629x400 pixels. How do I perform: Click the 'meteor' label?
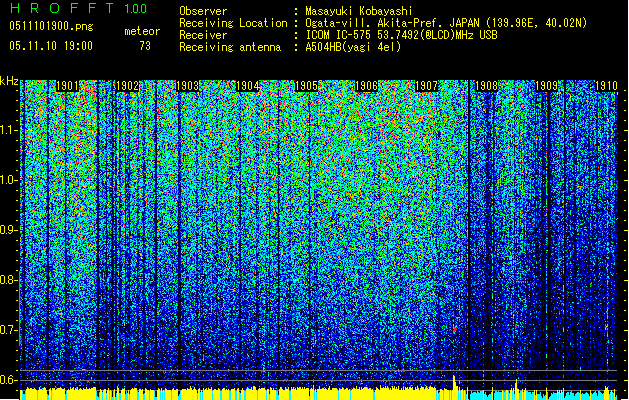[142, 31]
